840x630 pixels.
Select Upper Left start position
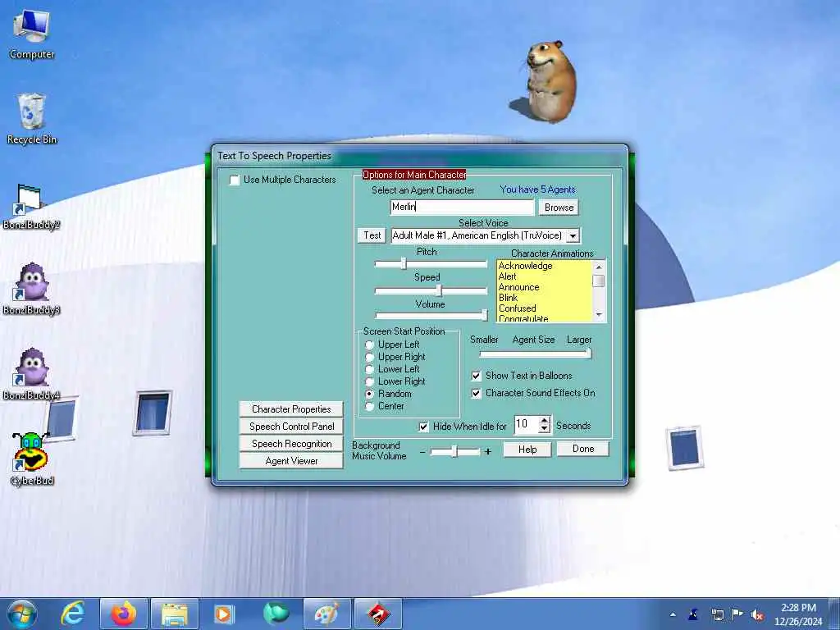(369, 345)
